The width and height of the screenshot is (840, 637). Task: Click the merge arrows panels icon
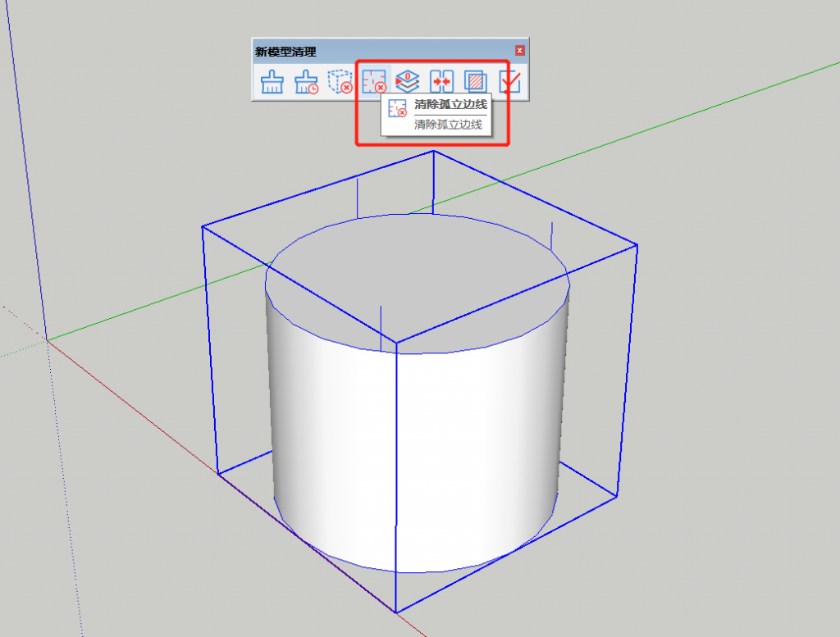441,81
